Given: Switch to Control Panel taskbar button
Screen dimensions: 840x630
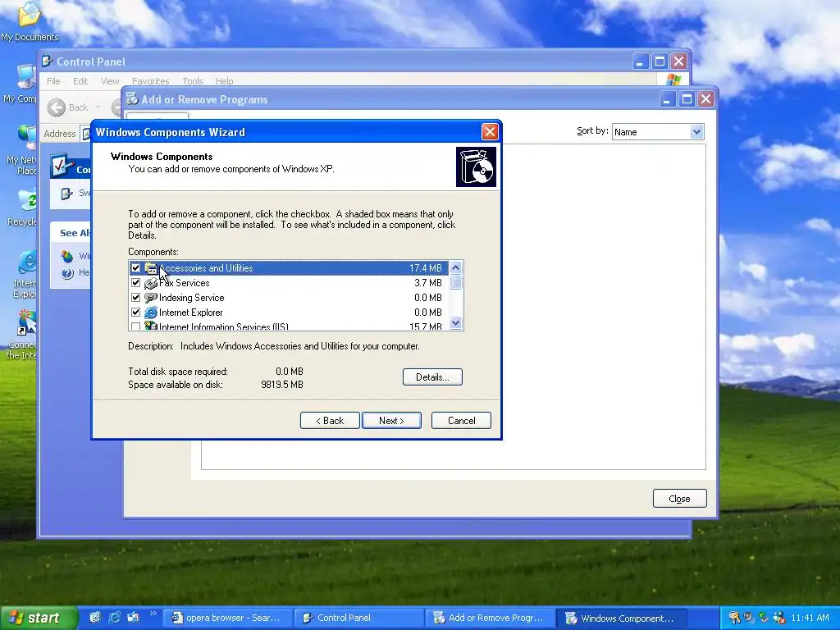Looking at the screenshot, I should (358, 618).
